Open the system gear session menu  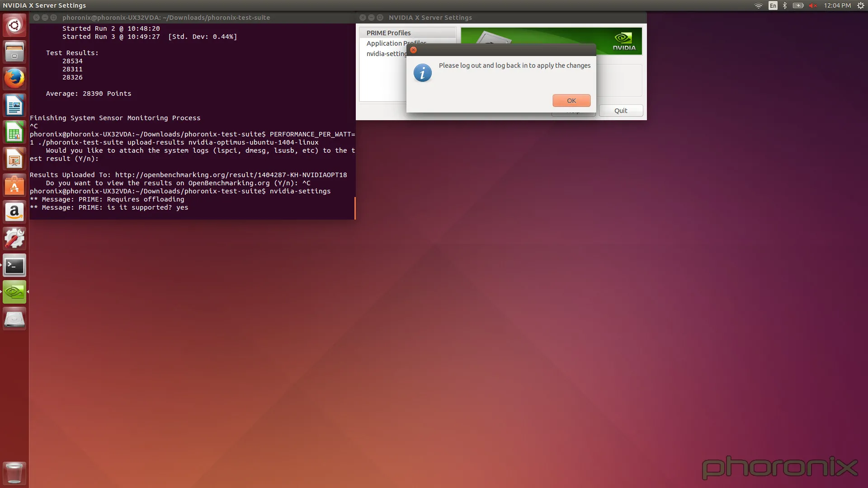tap(861, 5)
